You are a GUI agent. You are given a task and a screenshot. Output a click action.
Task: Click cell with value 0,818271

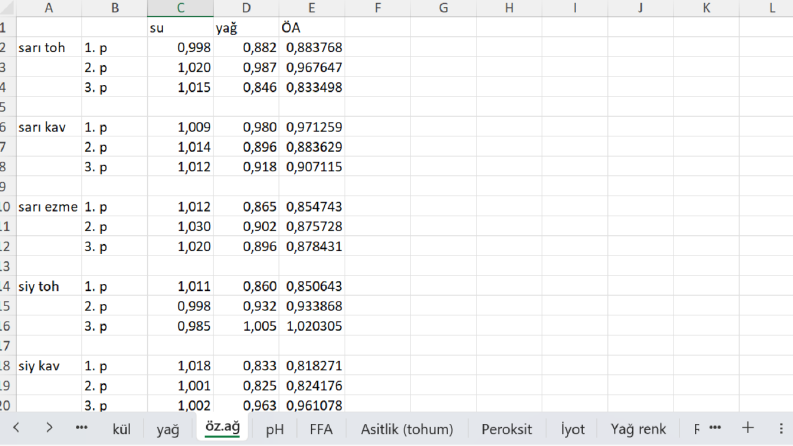312,366
